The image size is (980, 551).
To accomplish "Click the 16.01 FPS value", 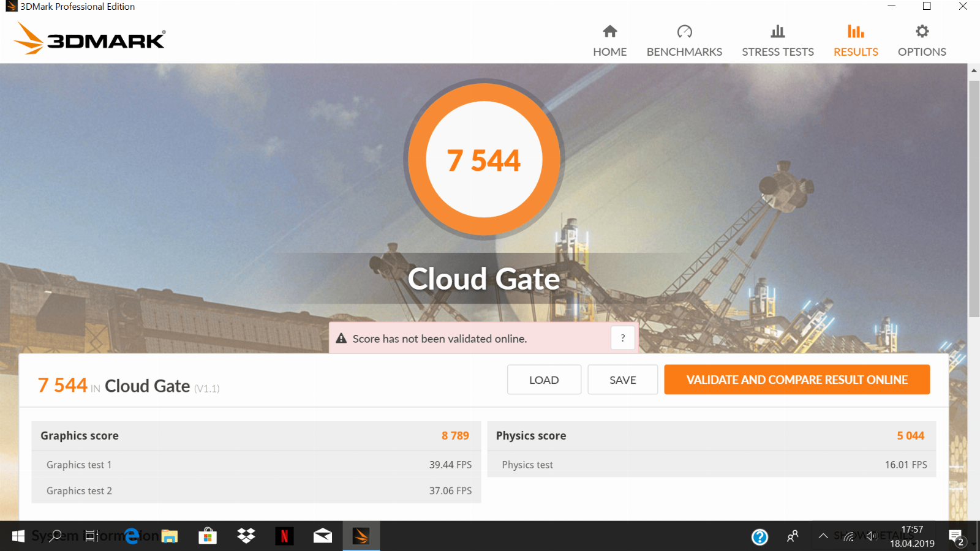I will [x=906, y=465].
